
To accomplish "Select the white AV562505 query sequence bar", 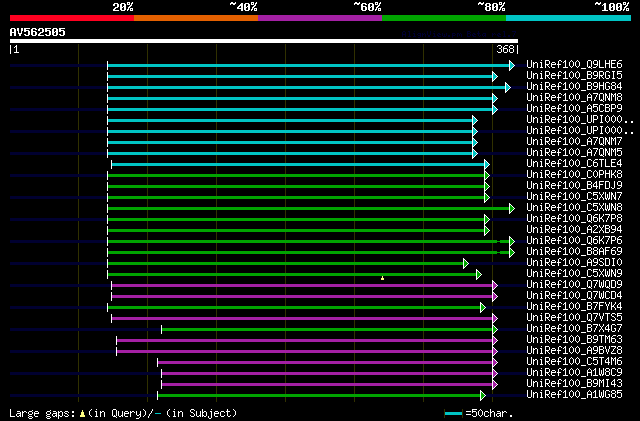I will 264,41.
